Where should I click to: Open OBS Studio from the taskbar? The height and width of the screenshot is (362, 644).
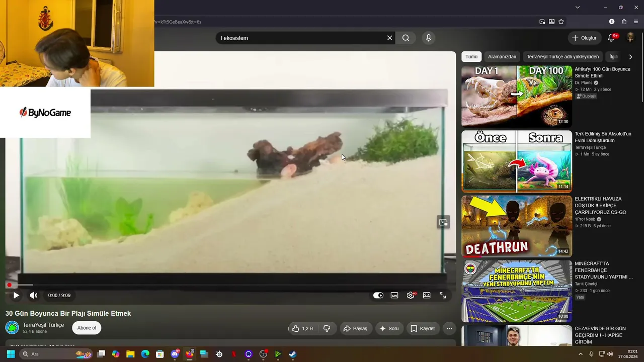(x=263, y=354)
